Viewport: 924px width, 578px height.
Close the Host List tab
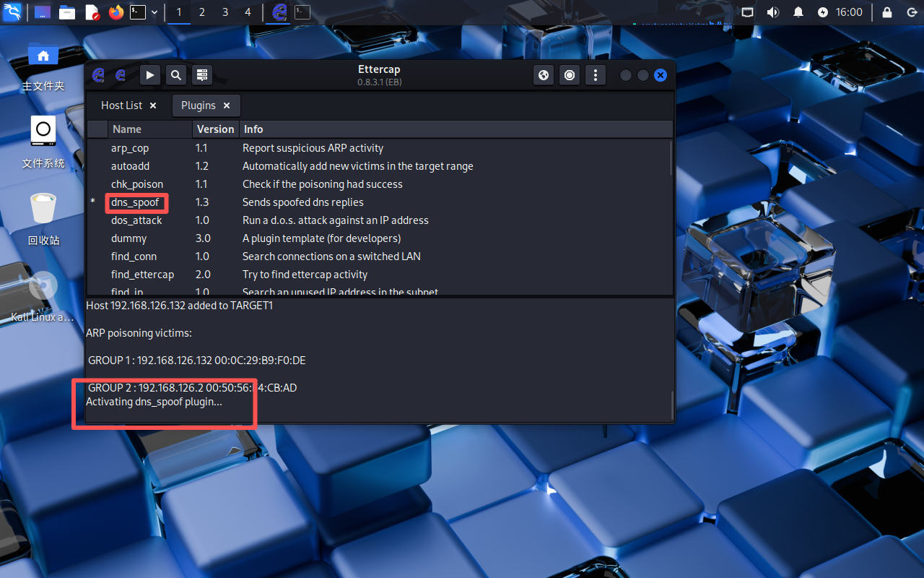point(153,105)
